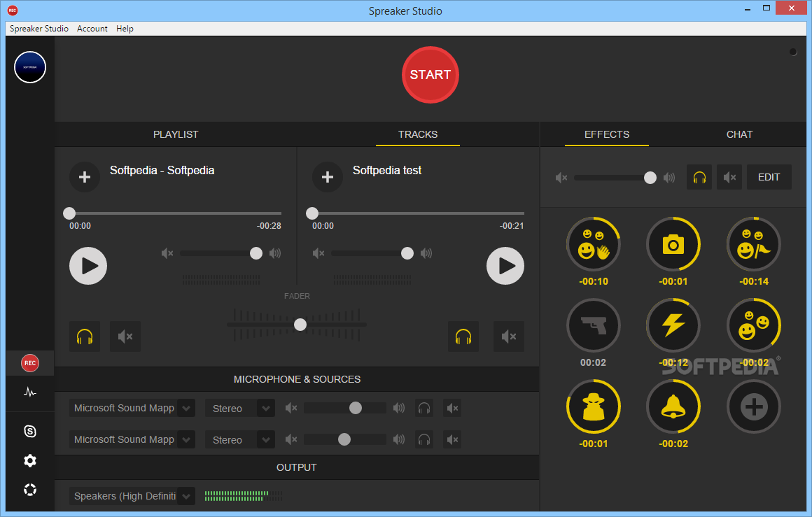Trigger the lightning bolt sound effect
812x517 pixels.
pos(673,325)
